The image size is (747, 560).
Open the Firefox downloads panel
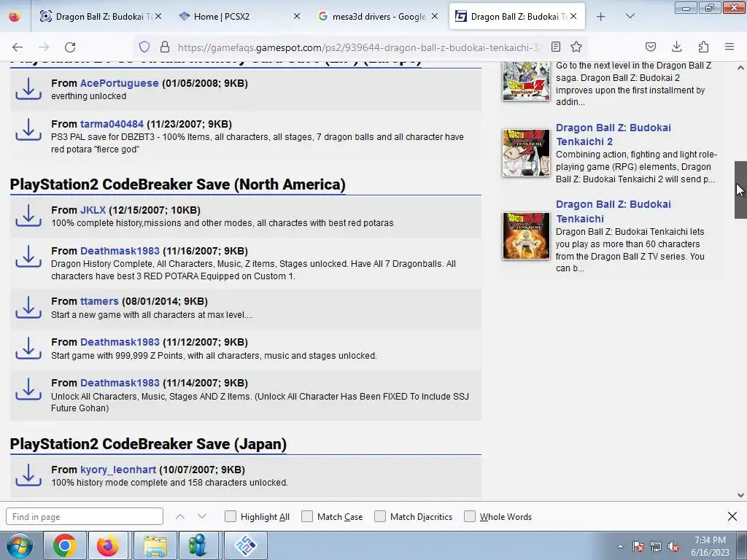[676, 47]
